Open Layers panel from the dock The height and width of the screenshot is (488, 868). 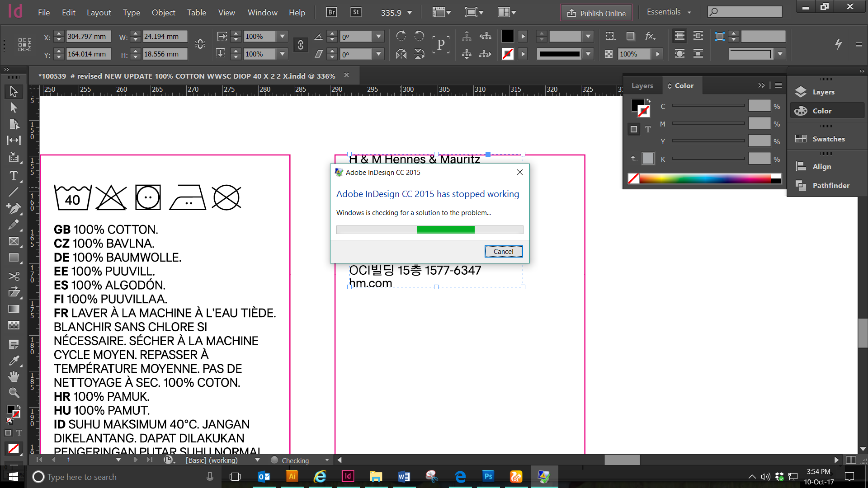[x=827, y=92]
